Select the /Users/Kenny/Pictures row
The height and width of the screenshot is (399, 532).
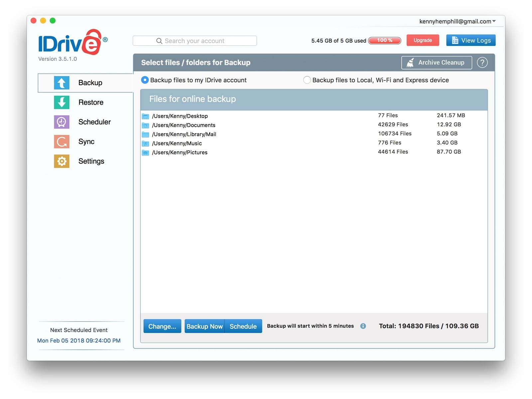coord(314,152)
